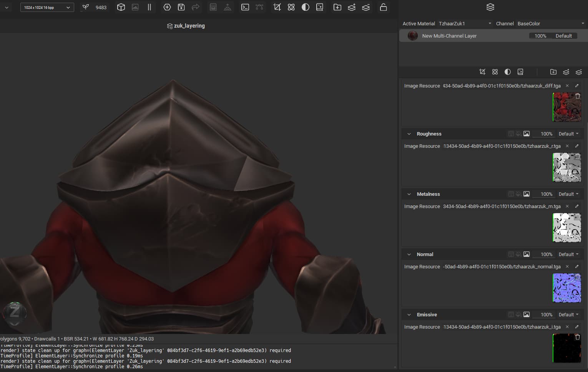588x372 pixels.
Task: Click the crop icon in the layer panel toolbar
Action: (x=482, y=72)
